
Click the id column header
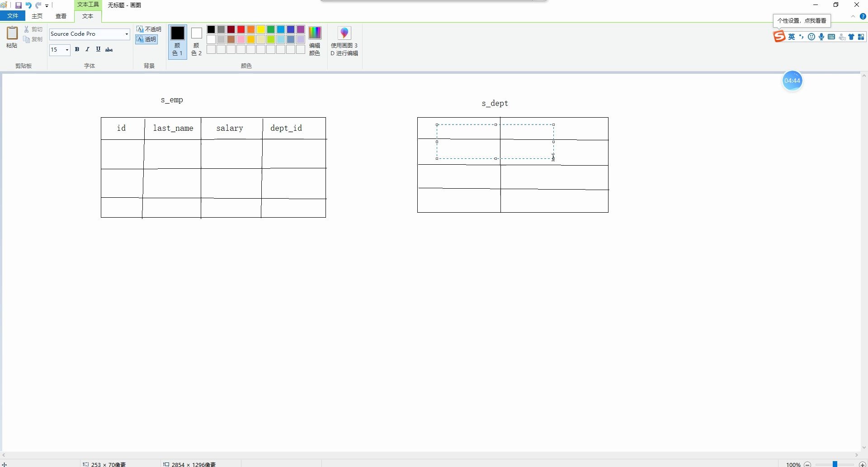pyautogui.click(x=121, y=128)
